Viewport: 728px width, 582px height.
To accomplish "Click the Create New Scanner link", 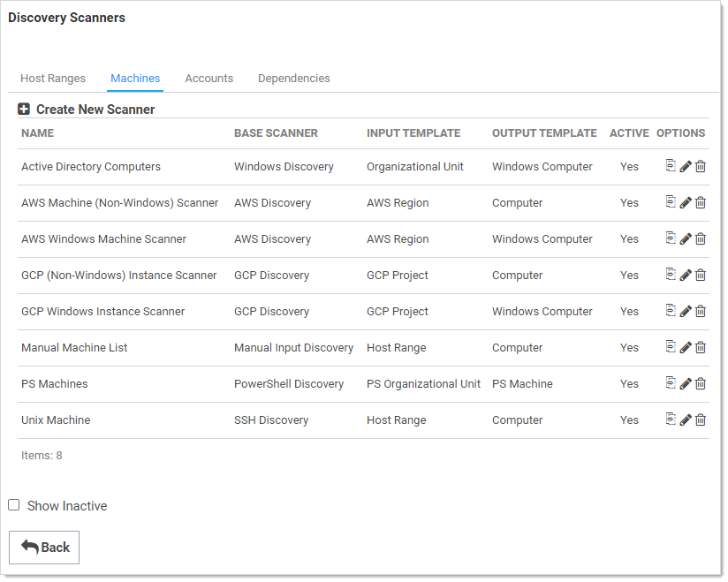I will pos(95,110).
